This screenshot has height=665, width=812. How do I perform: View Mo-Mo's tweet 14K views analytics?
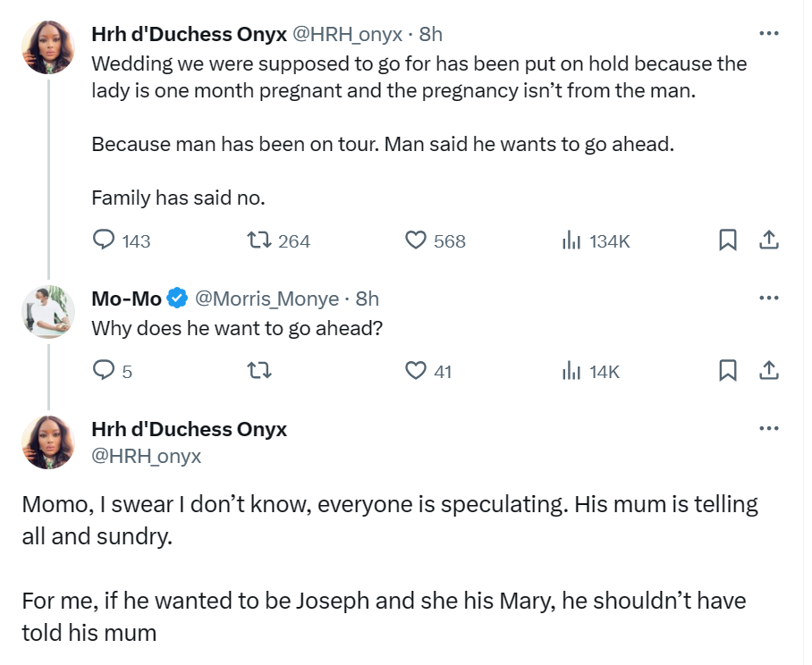click(571, 371)
